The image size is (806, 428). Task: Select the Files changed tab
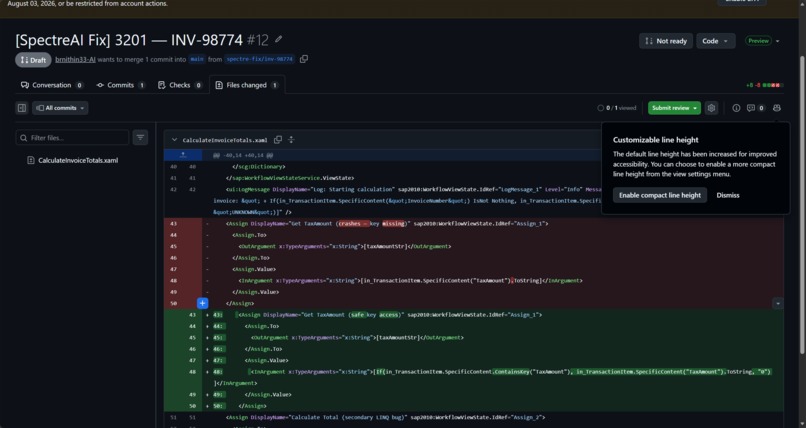click(247, 85)
